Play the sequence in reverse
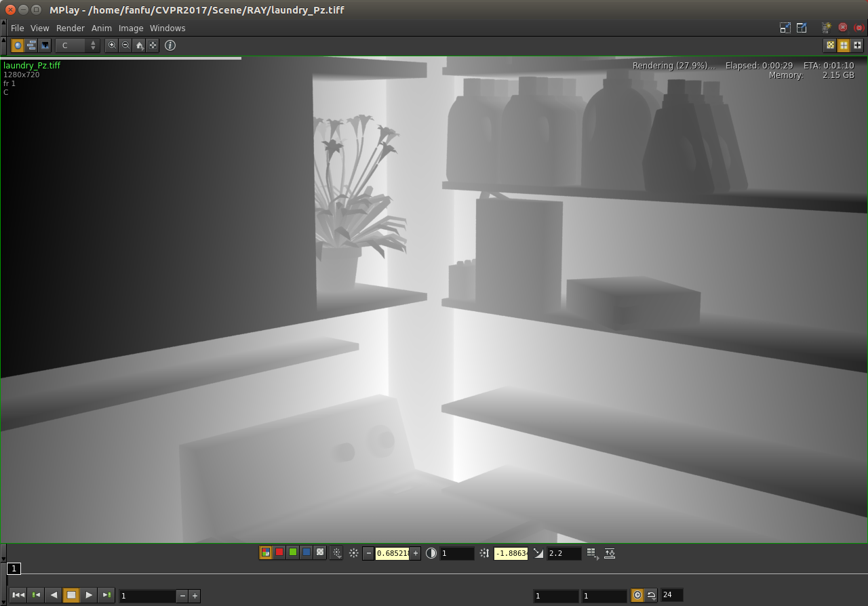Image resolution: width=868 pixels, height=606 pixels. click(x=54, y=595)
